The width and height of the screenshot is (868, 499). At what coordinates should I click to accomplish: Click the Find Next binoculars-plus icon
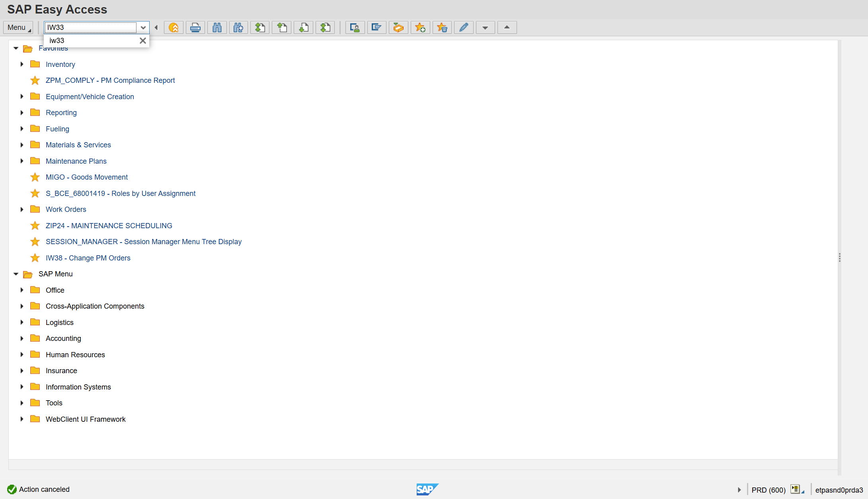(238, 27)
